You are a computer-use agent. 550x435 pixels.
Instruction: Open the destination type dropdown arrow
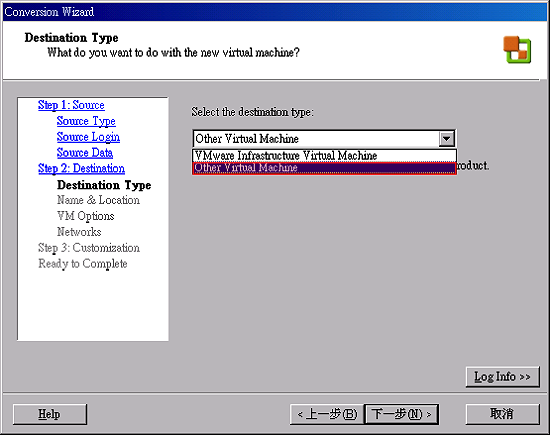point(447,139)
